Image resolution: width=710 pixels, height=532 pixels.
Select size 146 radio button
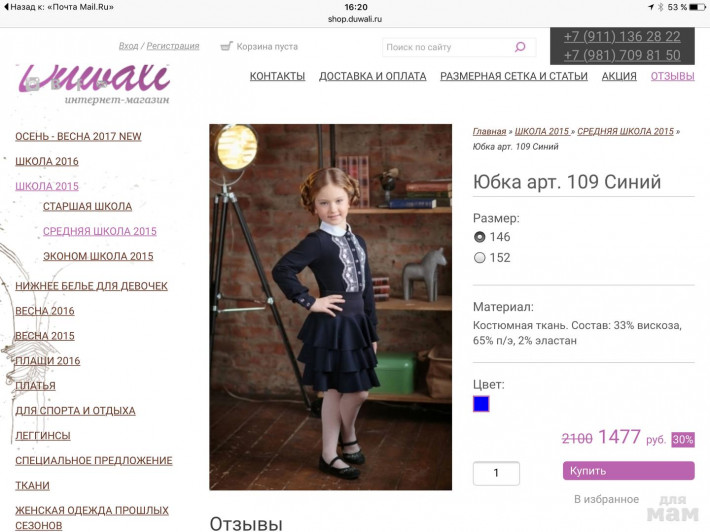480,237
